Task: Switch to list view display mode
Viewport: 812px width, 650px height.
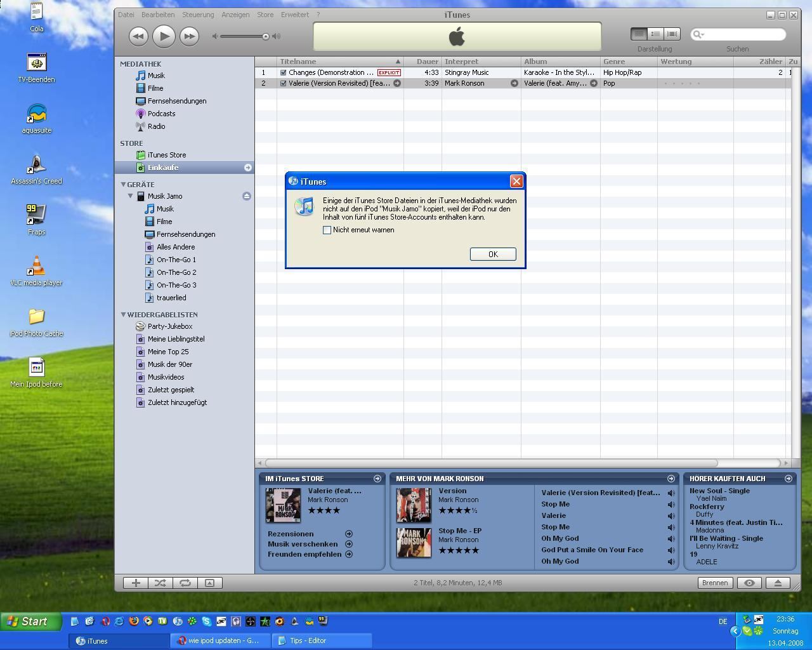Action: pyautogui.click(x=639, y=34)
